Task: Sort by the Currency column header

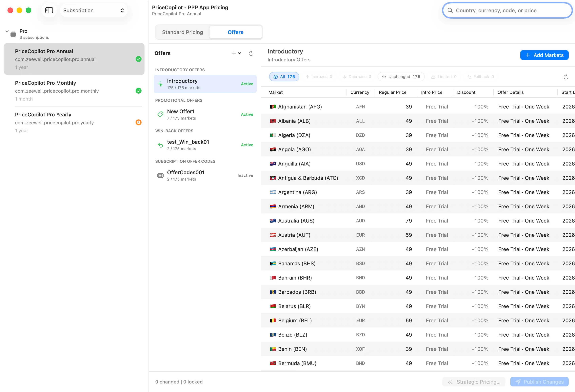Action: tap(360, 92)
